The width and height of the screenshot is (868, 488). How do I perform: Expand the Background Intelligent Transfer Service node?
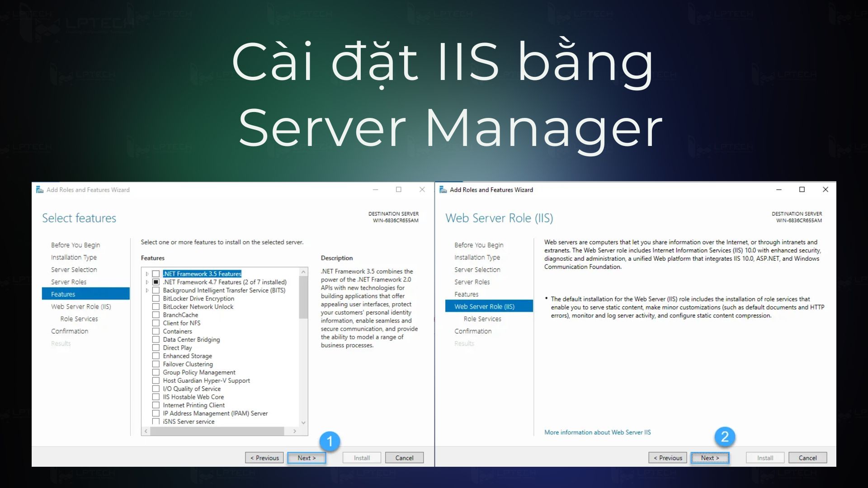point(147,290)
